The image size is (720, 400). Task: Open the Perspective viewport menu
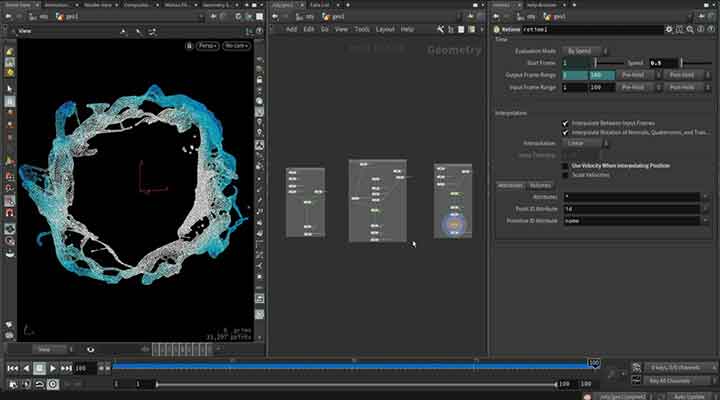pos(208,46)
